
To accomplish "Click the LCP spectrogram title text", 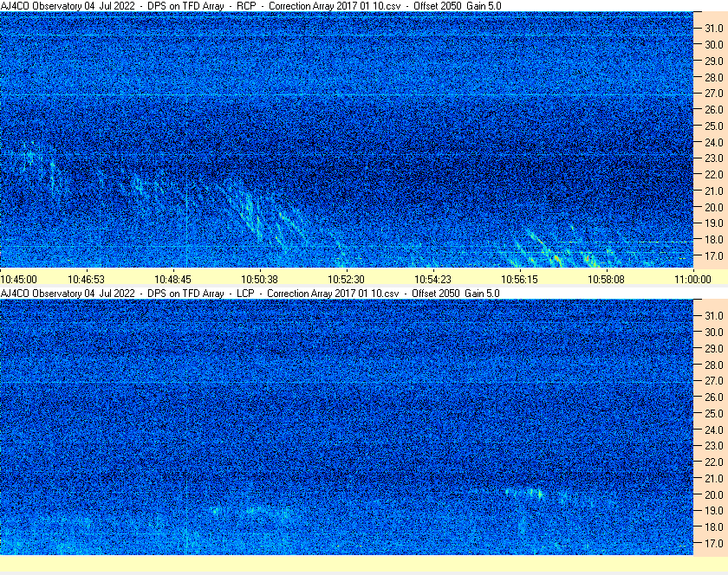I will (250, 294).
